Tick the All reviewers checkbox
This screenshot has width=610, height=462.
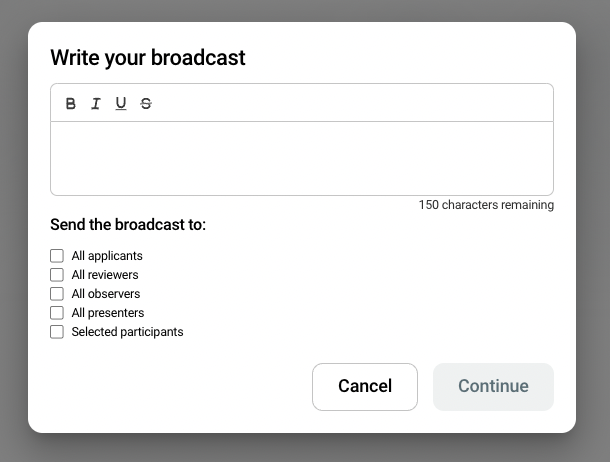57,275
